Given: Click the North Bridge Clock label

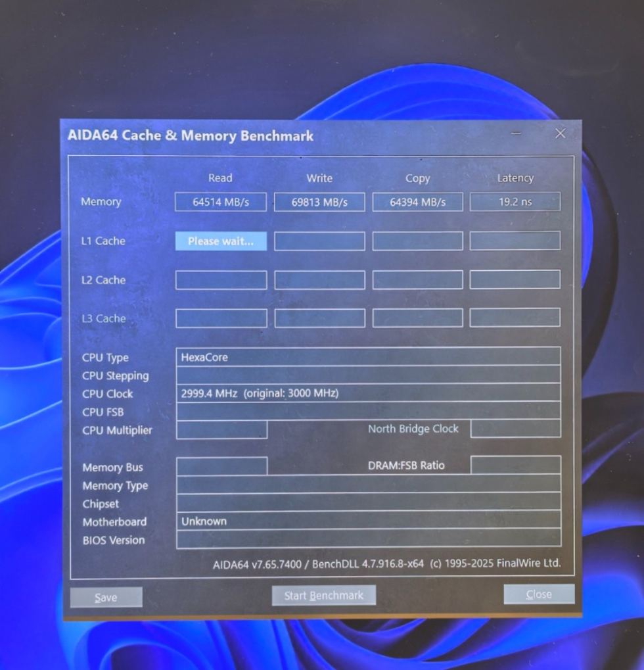Looking at the screenshot, I should [x=413, y=429].
